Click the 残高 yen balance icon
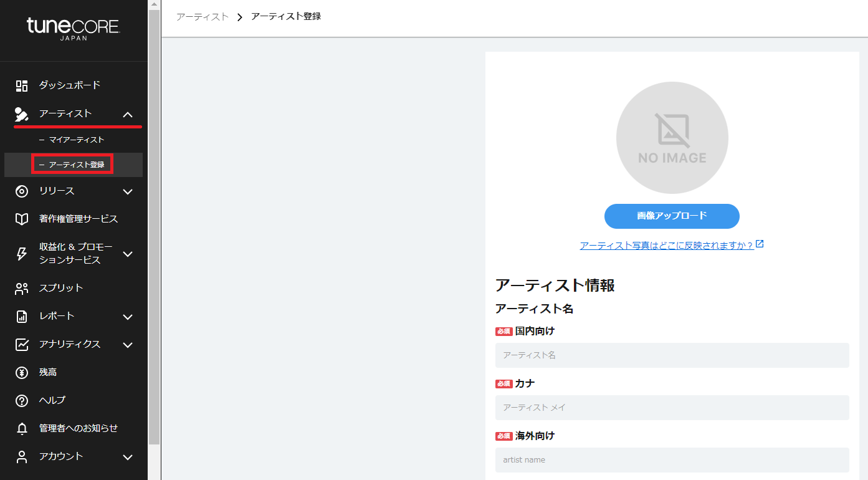Image resolution: width=868 pixels, height=480 pixels. pos(21,372)
